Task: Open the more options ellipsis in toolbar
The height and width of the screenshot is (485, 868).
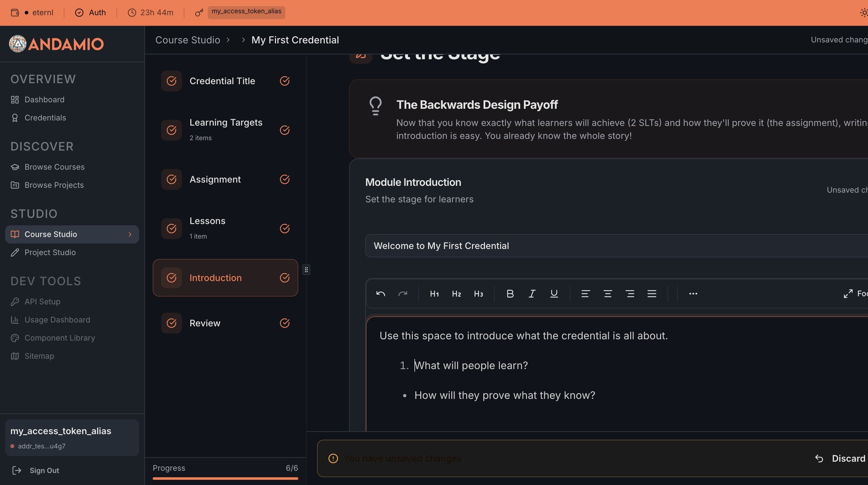Action: (x=693, y=293)
